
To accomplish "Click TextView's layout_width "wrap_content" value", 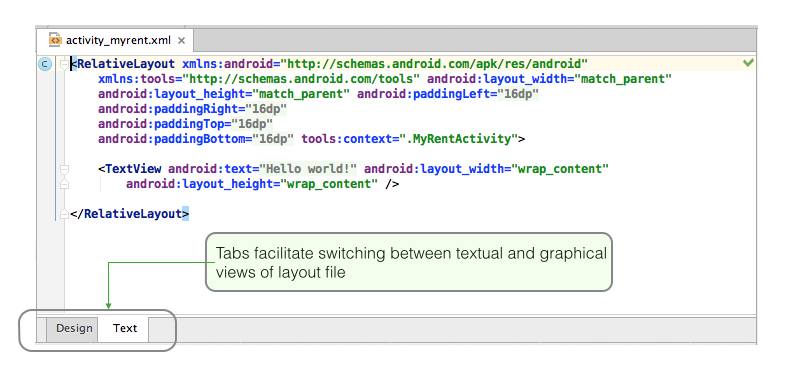I will tap(560, 169).
